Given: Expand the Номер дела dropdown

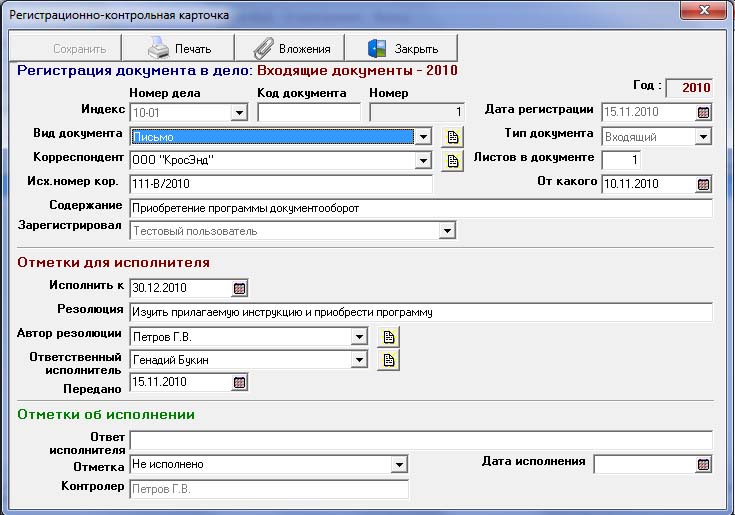Looking at the screenshot, I should [239, 113].
